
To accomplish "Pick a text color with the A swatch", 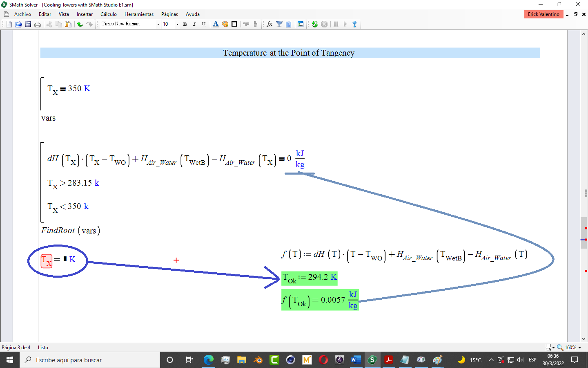I will 215,24.
